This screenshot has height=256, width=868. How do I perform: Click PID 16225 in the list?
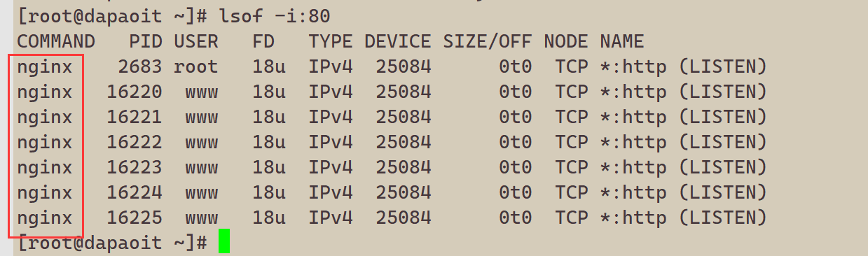tap(135, 218)
